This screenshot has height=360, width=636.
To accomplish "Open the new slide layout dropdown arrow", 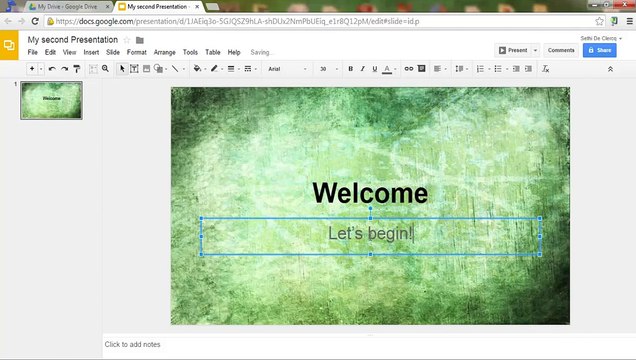I will [41, 69].
